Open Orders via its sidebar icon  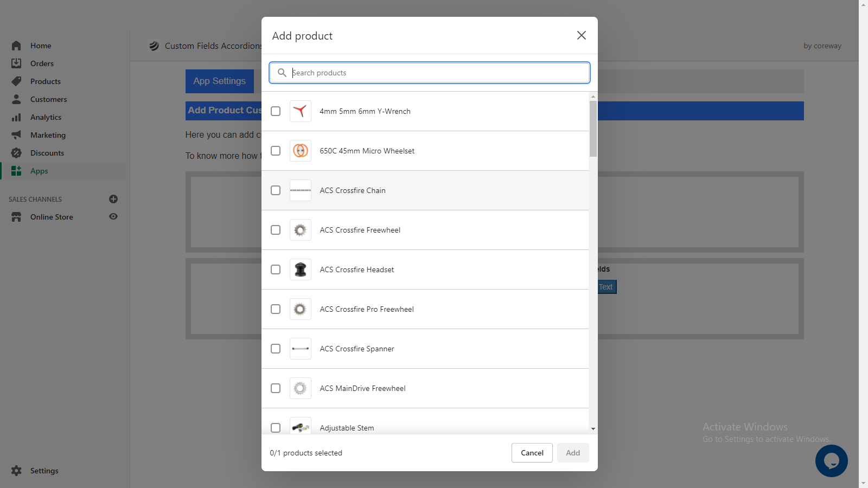pos(16,63)
